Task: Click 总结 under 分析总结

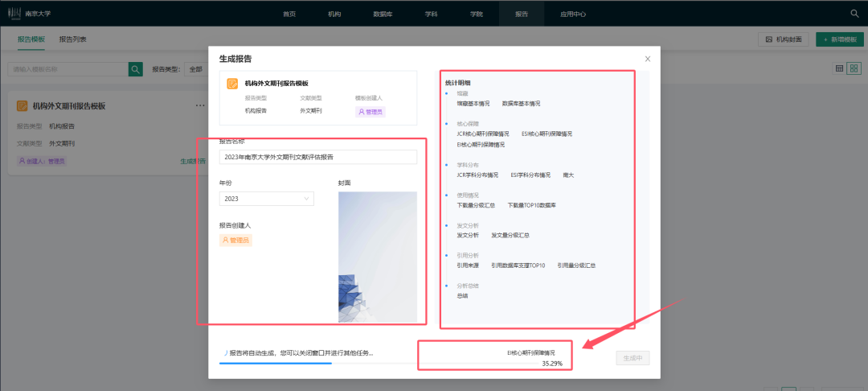Action: [462, 296]
